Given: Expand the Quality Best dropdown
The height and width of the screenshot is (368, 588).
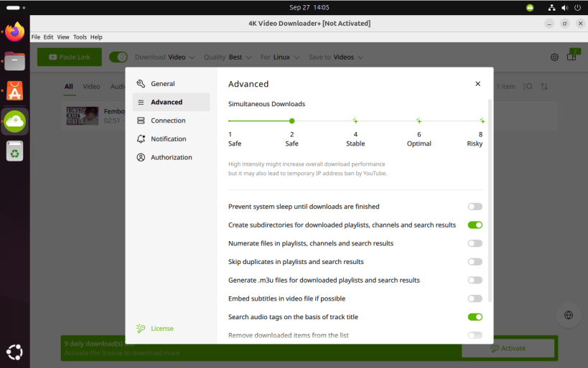Looking at the screenshot, I should click(x=228, y=57).
